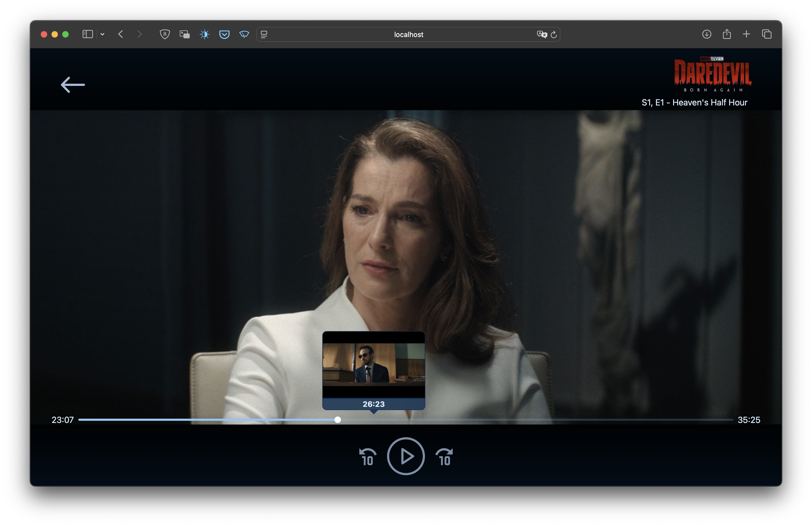
Task: Click the blue visor extension icon
Action: coord(244,34)
